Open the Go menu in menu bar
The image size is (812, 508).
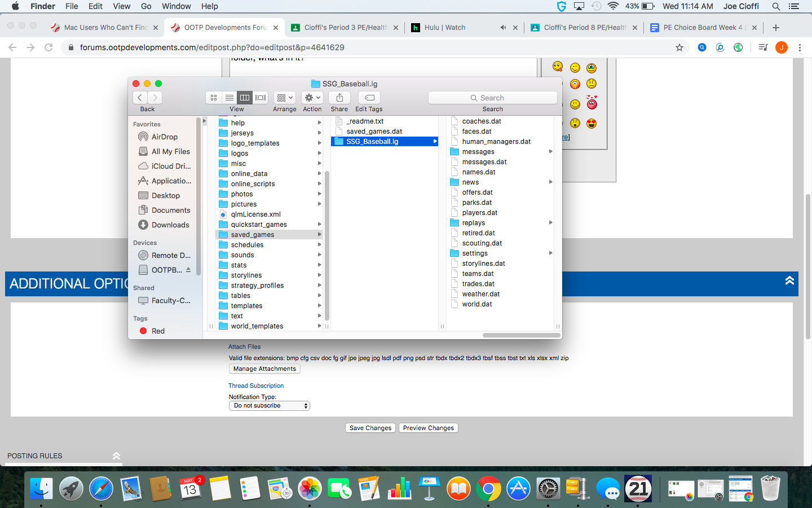146,6
